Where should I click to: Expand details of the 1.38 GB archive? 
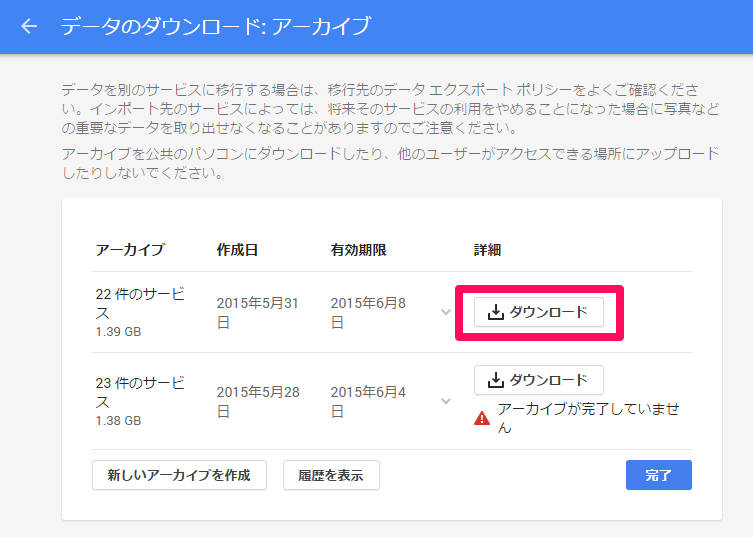tap(446, 401)
